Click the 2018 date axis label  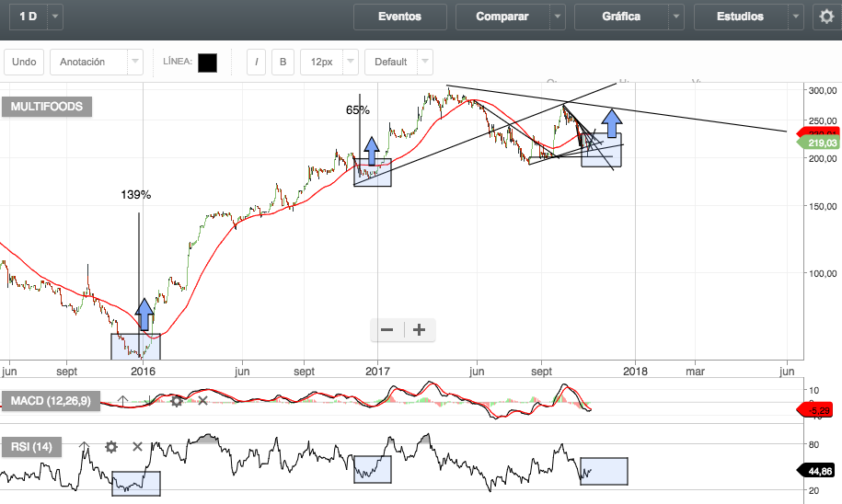coord(635,372)
